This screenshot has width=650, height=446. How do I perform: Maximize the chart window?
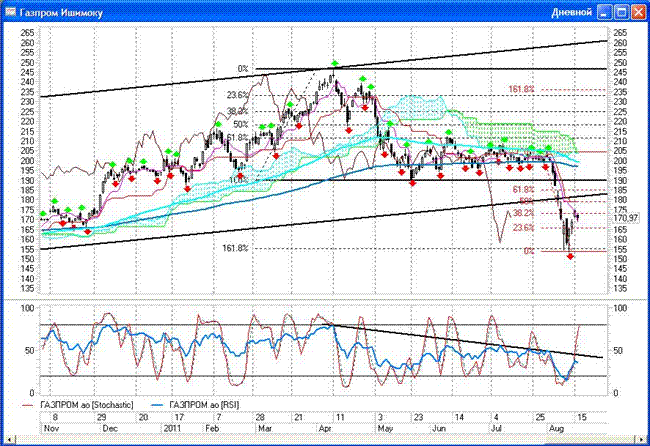pyautogui.click(x=621, y=12)
